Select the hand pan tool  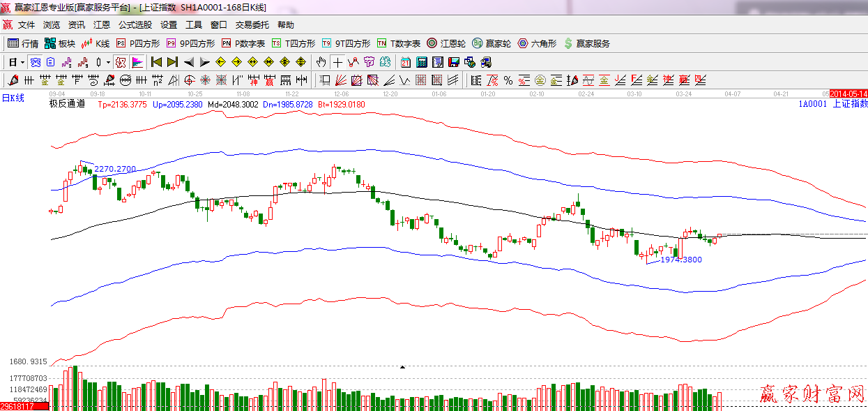coord(321,62)
